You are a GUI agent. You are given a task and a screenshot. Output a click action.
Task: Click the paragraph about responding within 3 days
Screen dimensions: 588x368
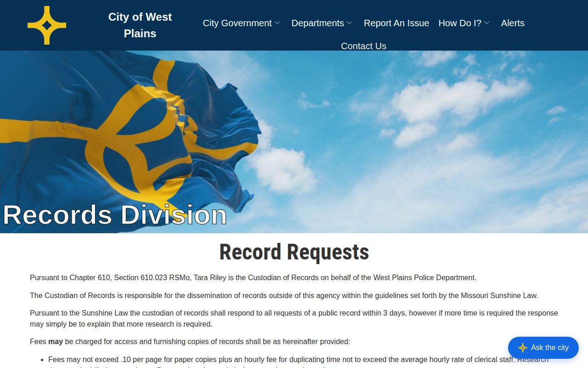pyautogui.click(x=294, y=319)
